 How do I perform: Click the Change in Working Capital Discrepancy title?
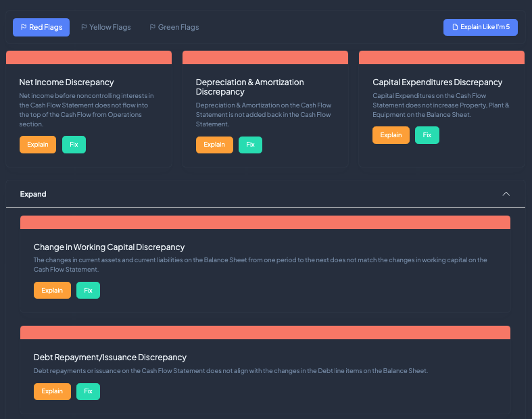109,247
